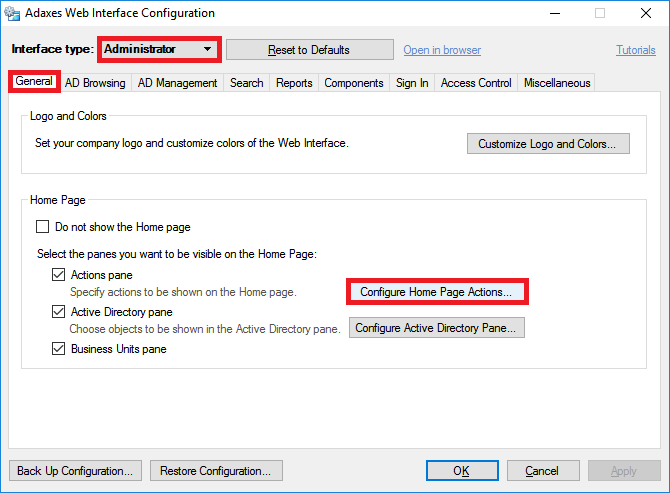Switch to the Sign In tab
Screen dimensions: 670x493
point(412,83)
